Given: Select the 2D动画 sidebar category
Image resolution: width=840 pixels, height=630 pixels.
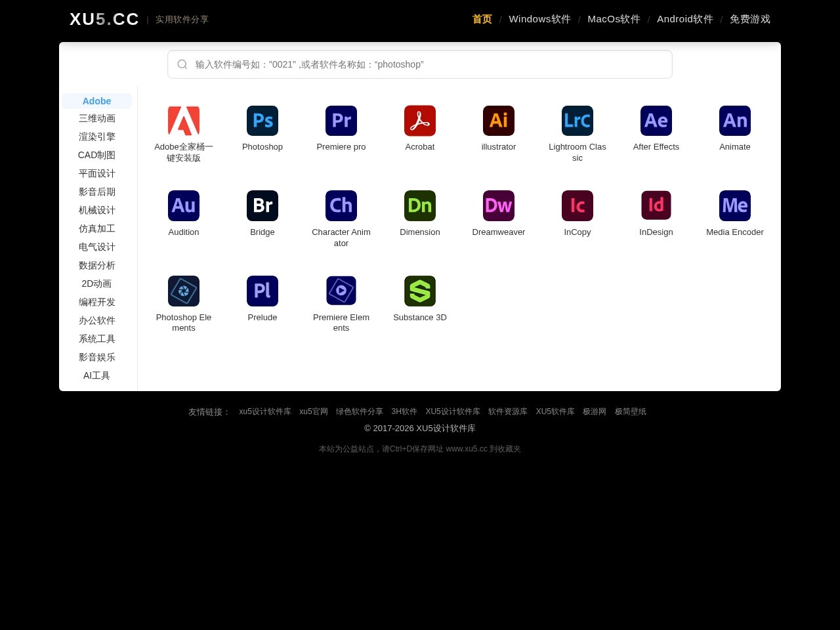Looking at the screenshot, I should pos(96,283).
